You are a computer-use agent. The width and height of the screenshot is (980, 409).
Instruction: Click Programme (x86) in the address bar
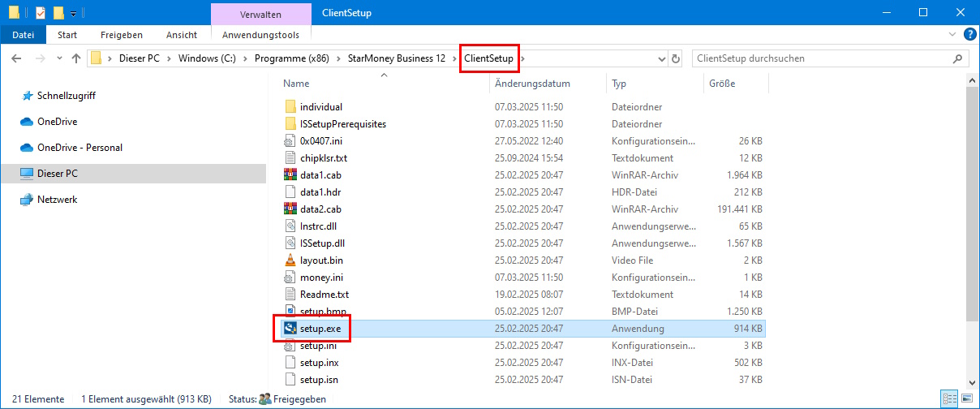[x=291, y=58]
